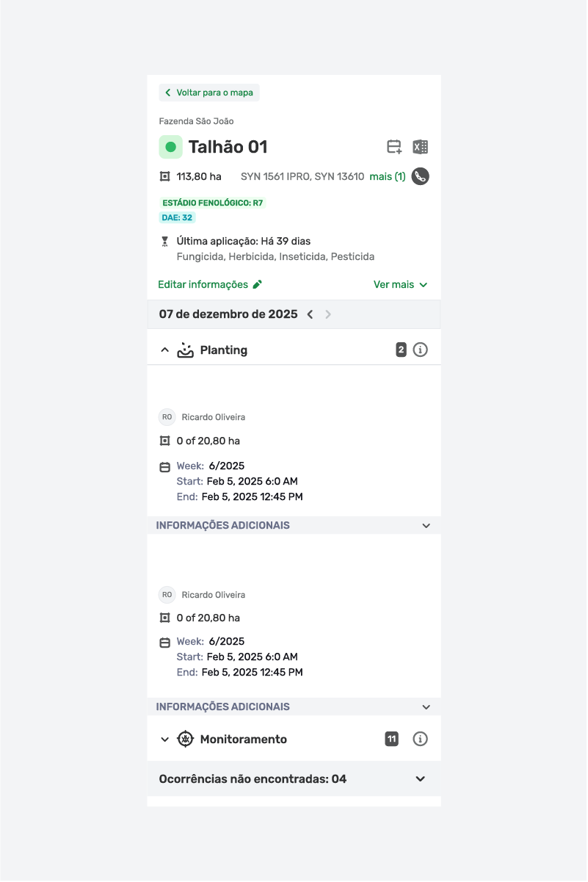The image size is (588, 882).
Task: Open Editar informações link
Action: click(203, 284)
